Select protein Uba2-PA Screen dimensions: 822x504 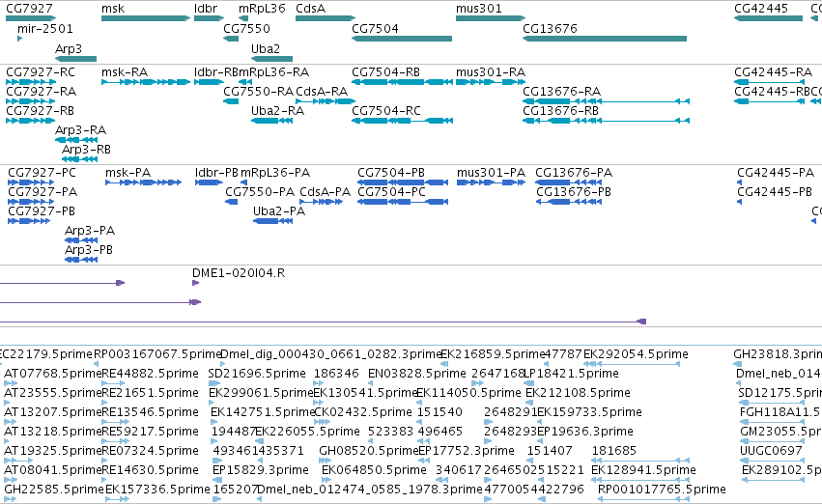coord(279,211)
